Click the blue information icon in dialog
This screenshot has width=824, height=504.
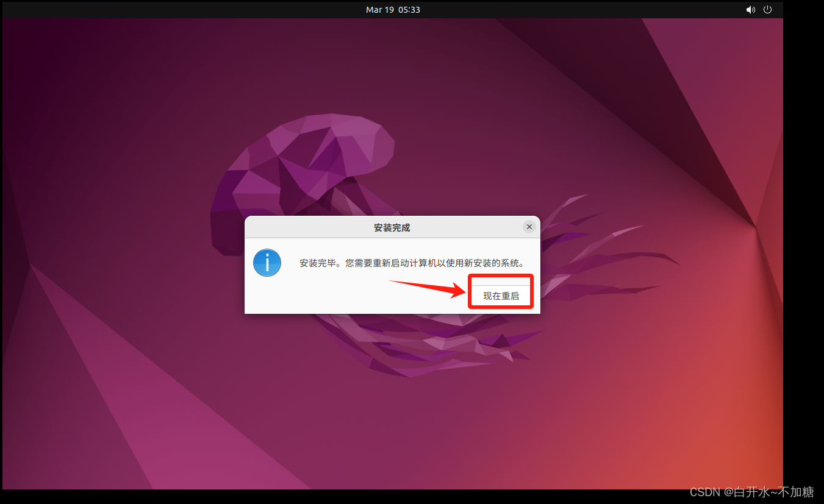click(x=267, y=263)
